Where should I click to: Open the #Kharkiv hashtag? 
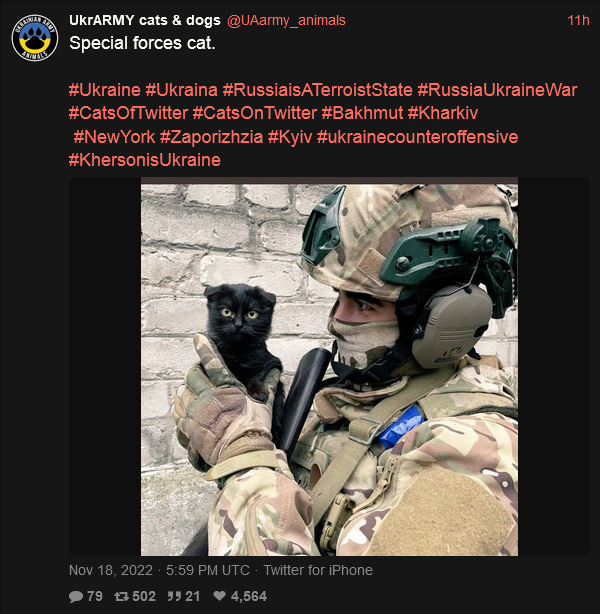click(x=443, y=113)
